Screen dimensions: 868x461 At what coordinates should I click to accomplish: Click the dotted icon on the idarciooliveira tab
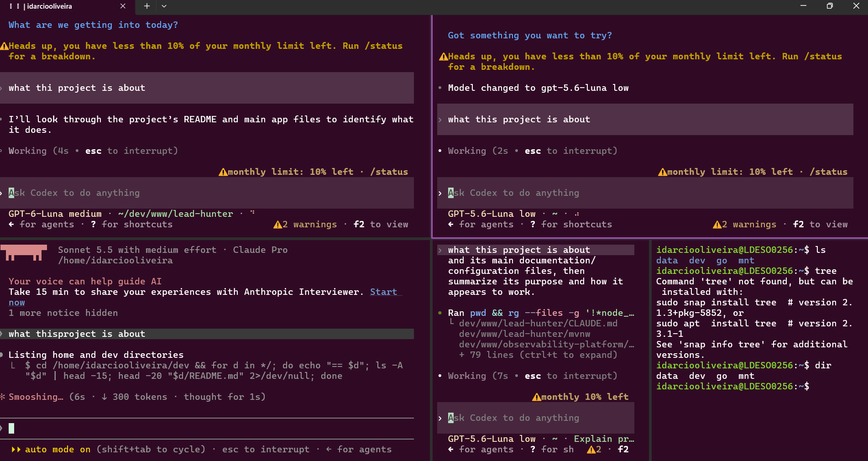[14, 6]
